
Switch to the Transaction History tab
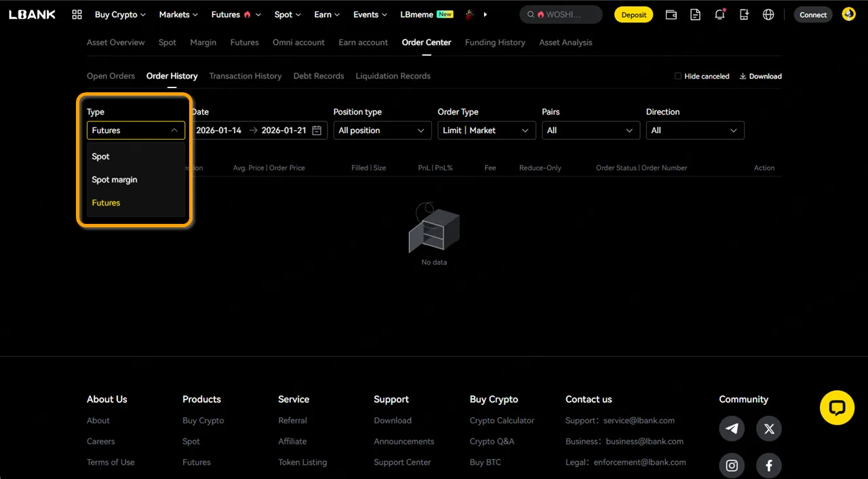pos(245,76)
